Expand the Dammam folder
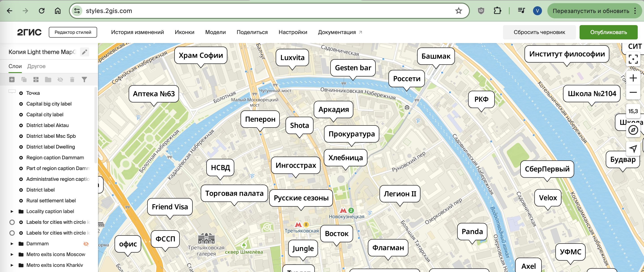 [12, 244]
